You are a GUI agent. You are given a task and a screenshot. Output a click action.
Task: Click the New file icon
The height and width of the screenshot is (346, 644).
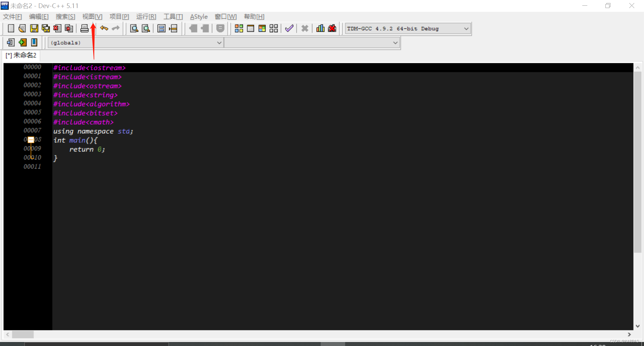click(x=11, y=28)
